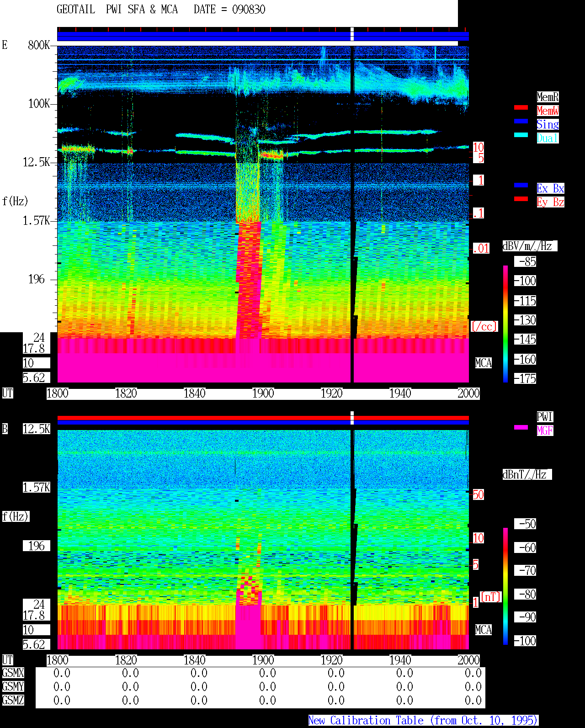Click the red MemW legend swatch
Image resolution: width=585 pixels, height=728 pixels.
point(521,107)
